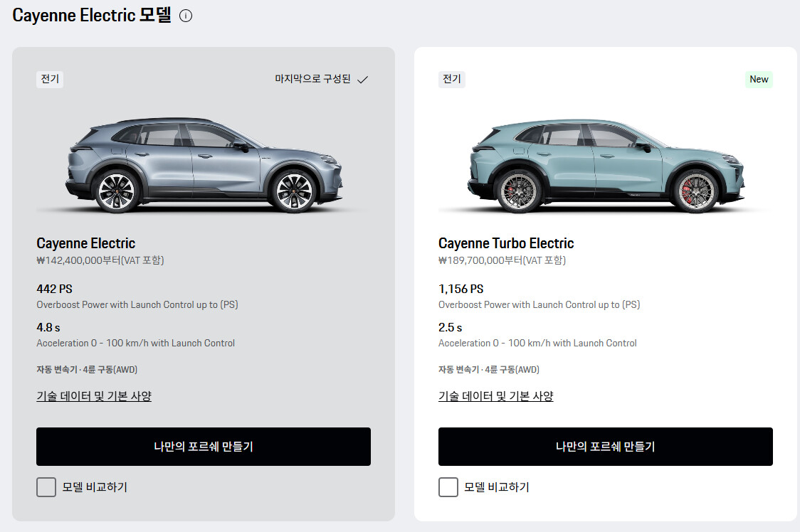The image size is (800, 532).
Task: Click the info icon beside Cayenne Electric 모델
Action: click(x=186, y=16)
